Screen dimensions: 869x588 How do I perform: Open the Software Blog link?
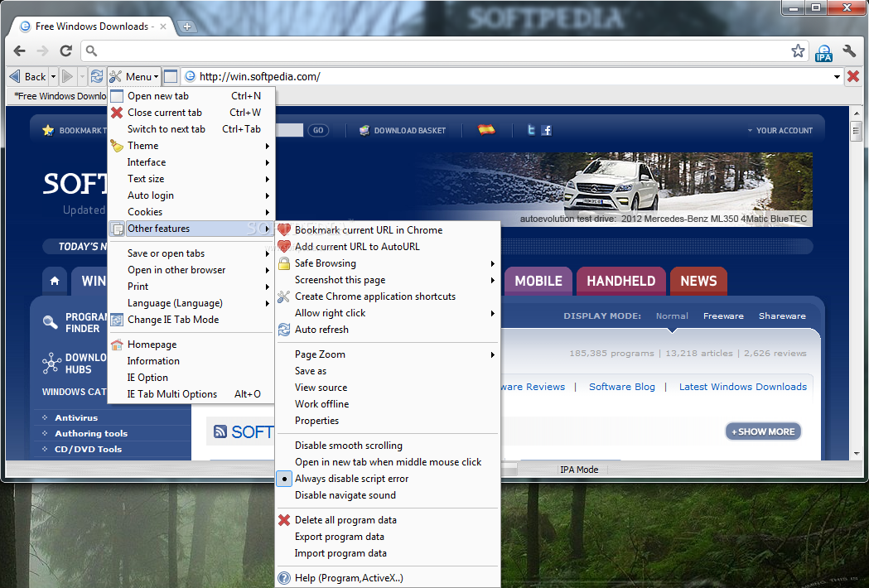[622, 387]
